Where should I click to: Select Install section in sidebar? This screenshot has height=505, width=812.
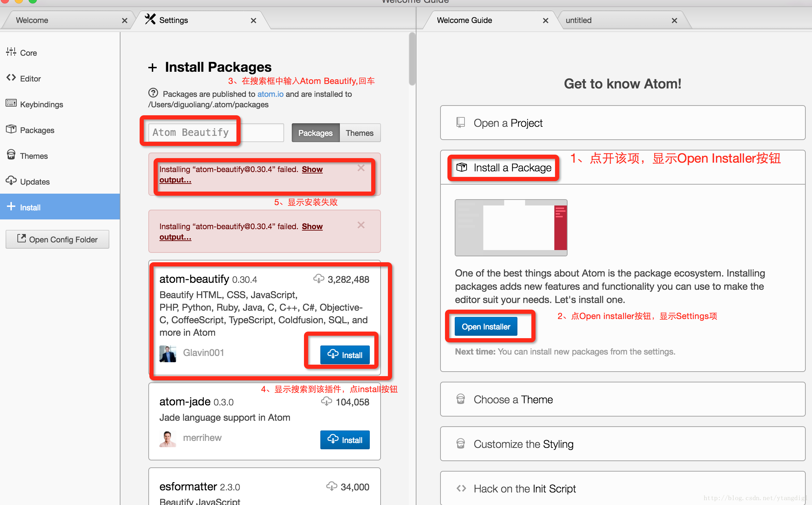click(x=60, y=207)
